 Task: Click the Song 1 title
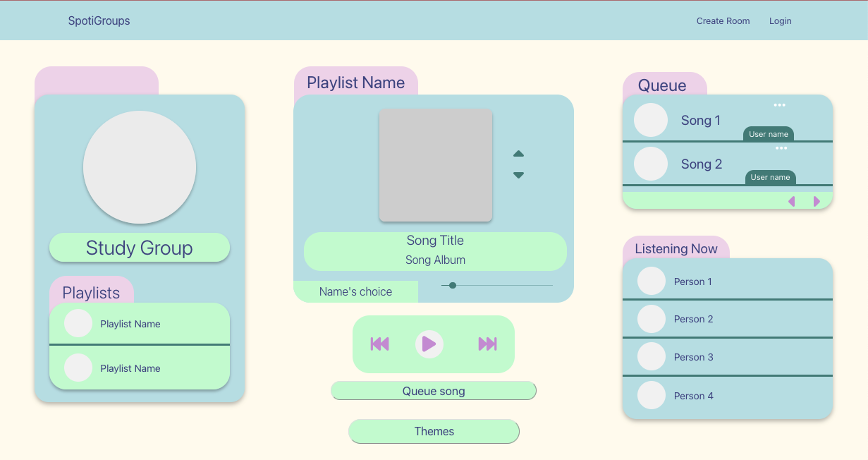tap(701, 121)
